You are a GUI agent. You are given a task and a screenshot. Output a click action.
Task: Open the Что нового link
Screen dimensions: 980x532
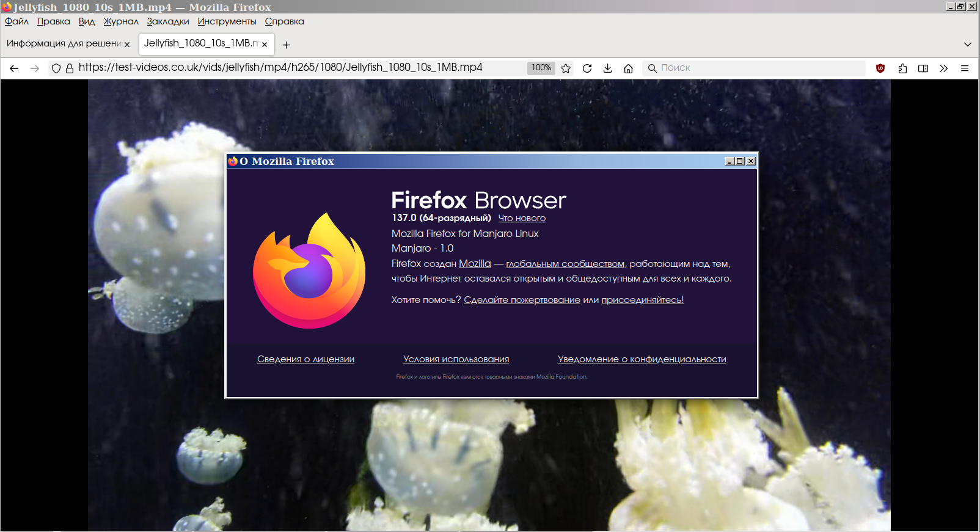pyautogui.click(x=522, y=218)
